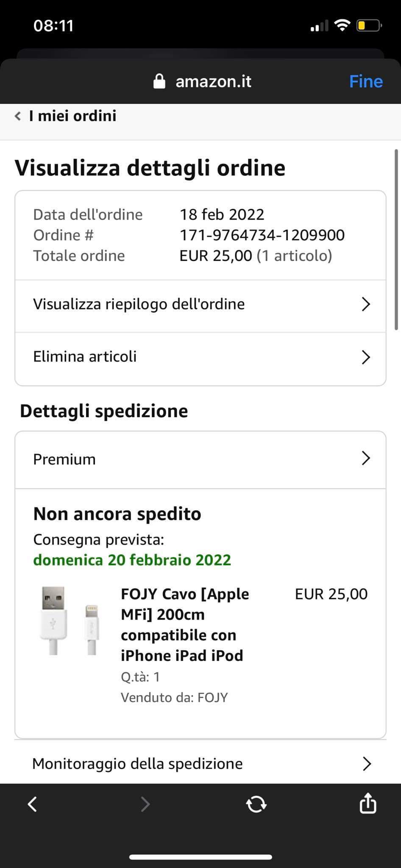Tap the battery status icon
Screen dimensions: 401x868
click(x=369, y=26)
